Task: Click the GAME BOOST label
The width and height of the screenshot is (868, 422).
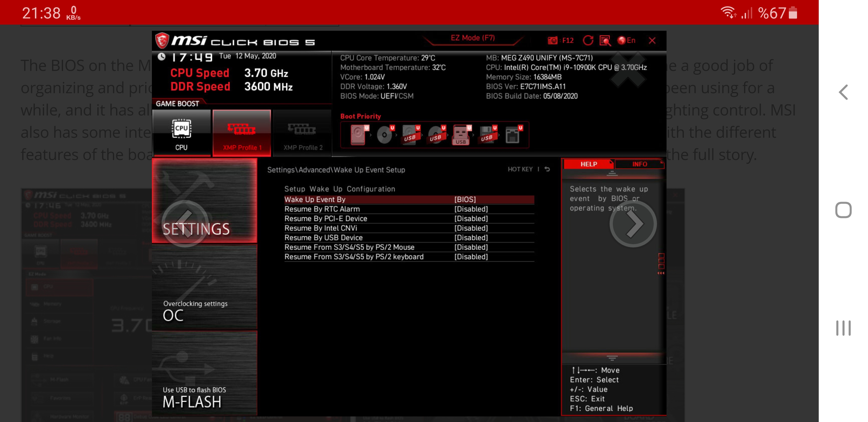Action: [177, 104]
